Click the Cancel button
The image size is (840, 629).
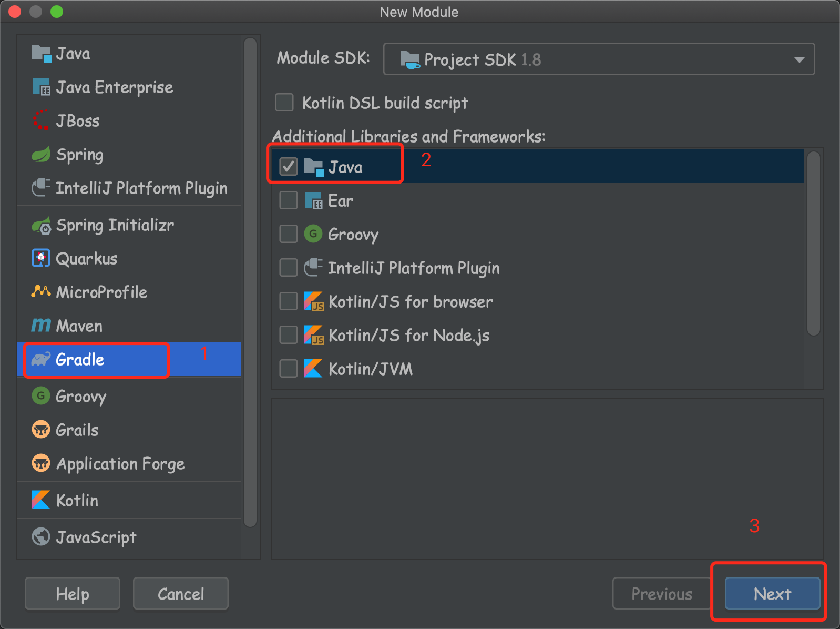click(181, 594)
